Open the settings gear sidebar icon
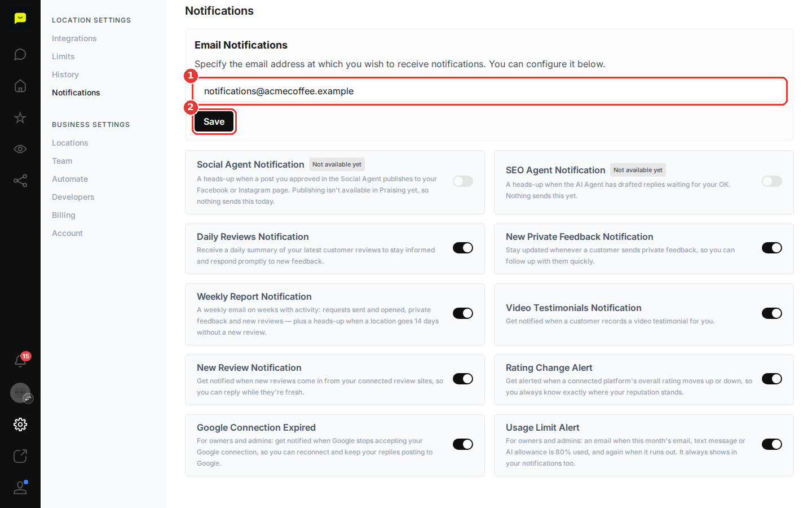Image resolution: width=812 pixels, height=508 pixels. coord(20,424)
